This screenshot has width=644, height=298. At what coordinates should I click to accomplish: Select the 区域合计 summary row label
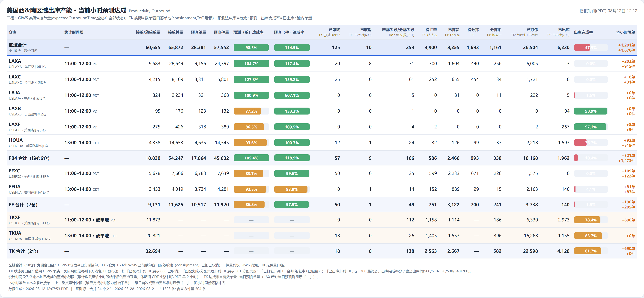tap(18, 45)
